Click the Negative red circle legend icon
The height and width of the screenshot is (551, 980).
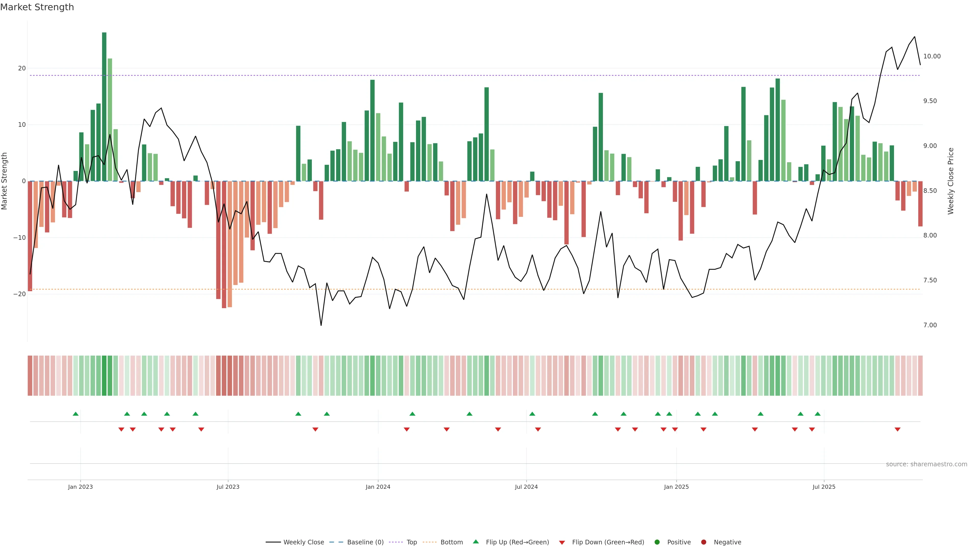[x=703, y=542]
